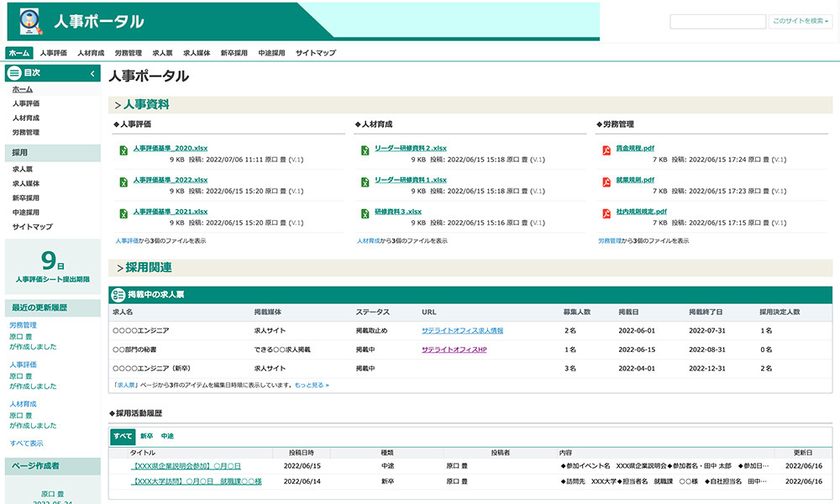
Task: Open 中途採用 in the top navigation
Action: pos(271,53)
